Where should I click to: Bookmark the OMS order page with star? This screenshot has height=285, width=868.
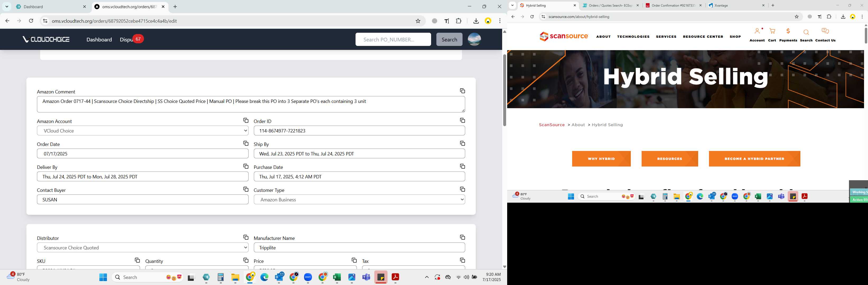[x=418, y=21]
